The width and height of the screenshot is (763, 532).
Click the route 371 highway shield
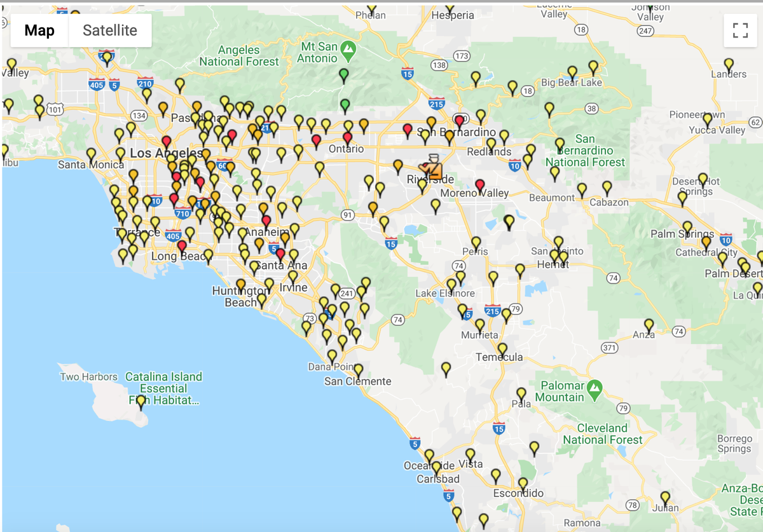point(610,348)
